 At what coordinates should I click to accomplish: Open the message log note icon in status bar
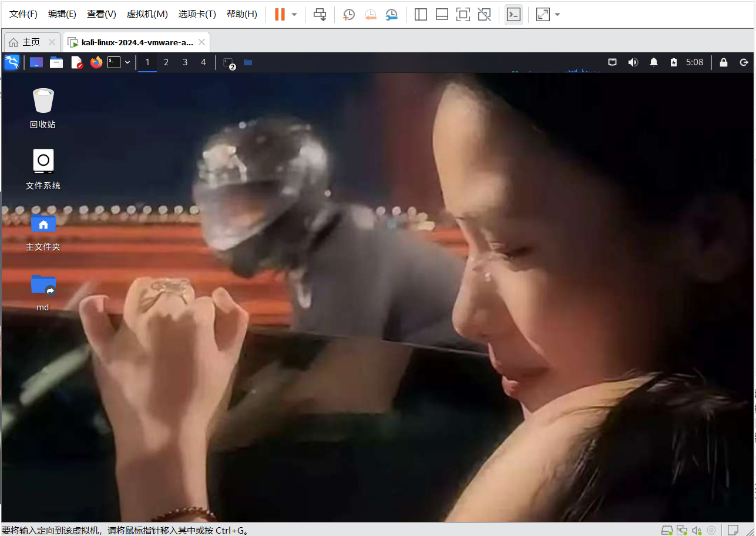(733, 530)
